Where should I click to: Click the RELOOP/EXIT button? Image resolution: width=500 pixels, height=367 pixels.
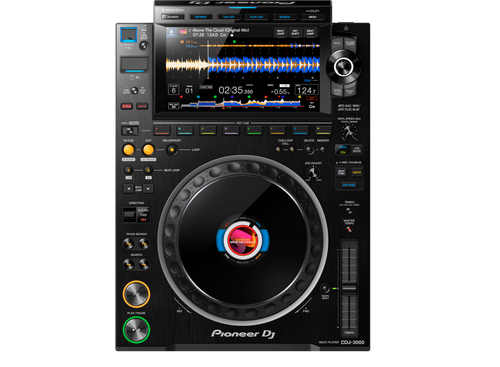point(172,150)
